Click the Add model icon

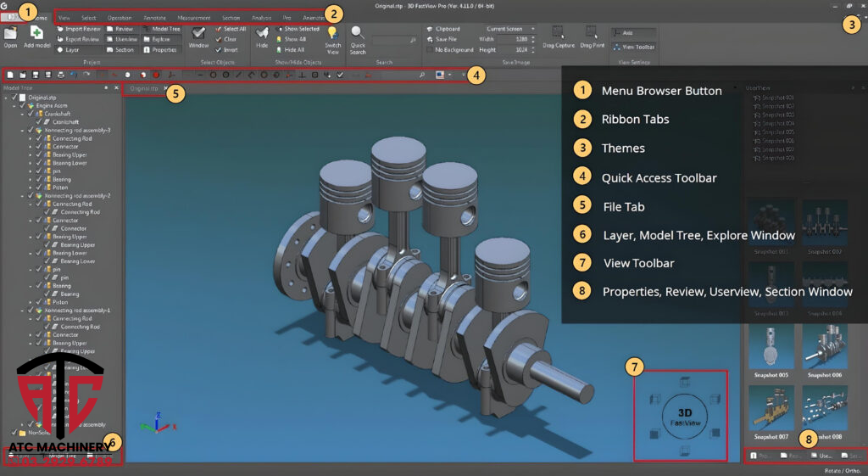[x=36, y=34]
